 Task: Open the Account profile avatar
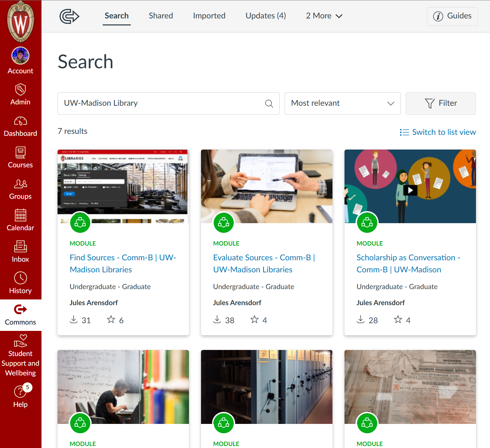(20, 56)
